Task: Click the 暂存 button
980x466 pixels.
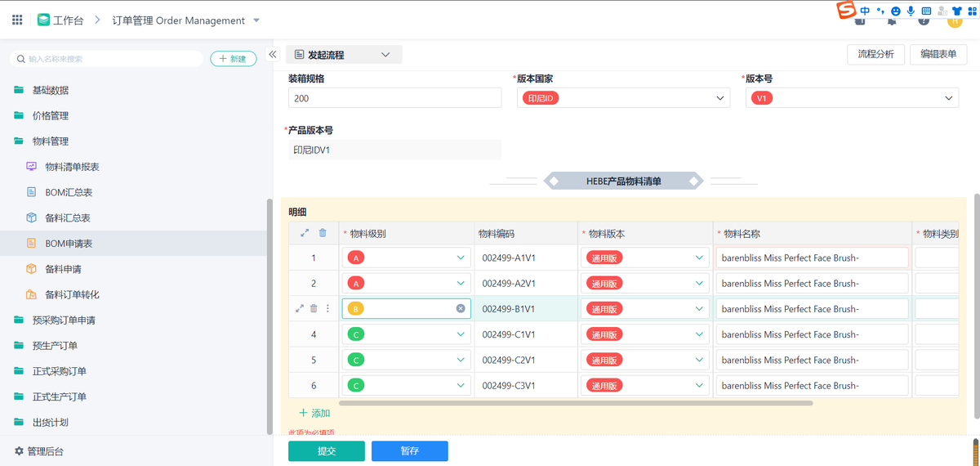Action: click(410, 451)
